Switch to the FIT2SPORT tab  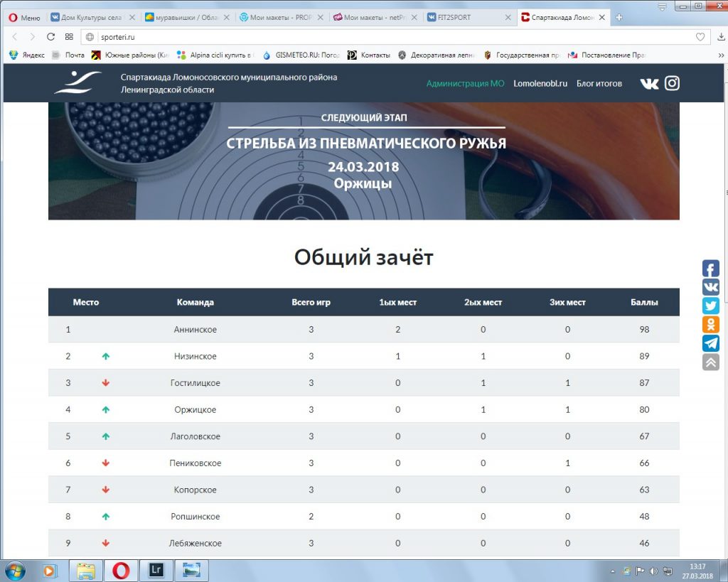(x=468, y=18)
